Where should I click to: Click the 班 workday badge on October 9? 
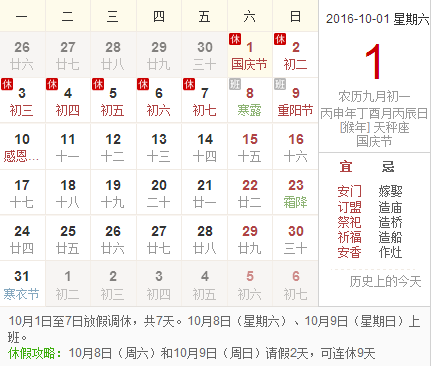pyautogui.click(x=280, y=84)
